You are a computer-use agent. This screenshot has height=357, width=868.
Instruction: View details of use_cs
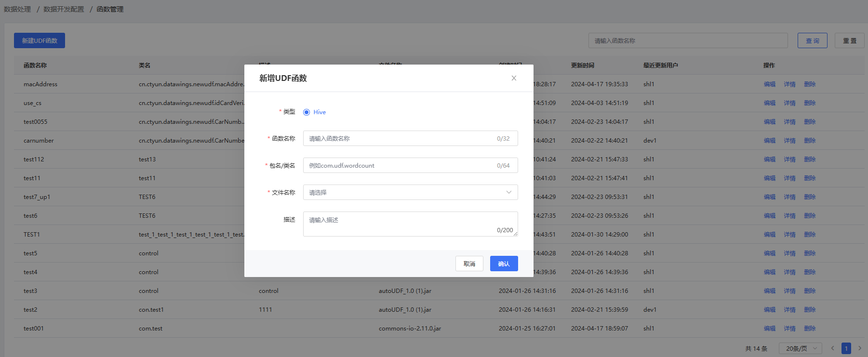point(789,103)
